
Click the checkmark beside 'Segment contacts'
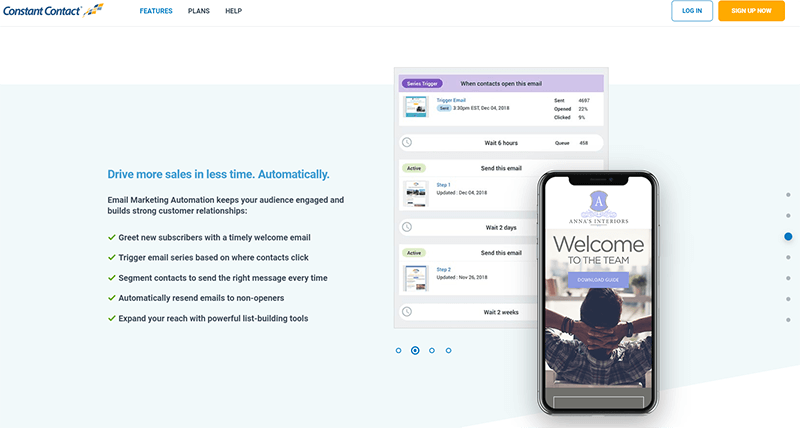112,278
